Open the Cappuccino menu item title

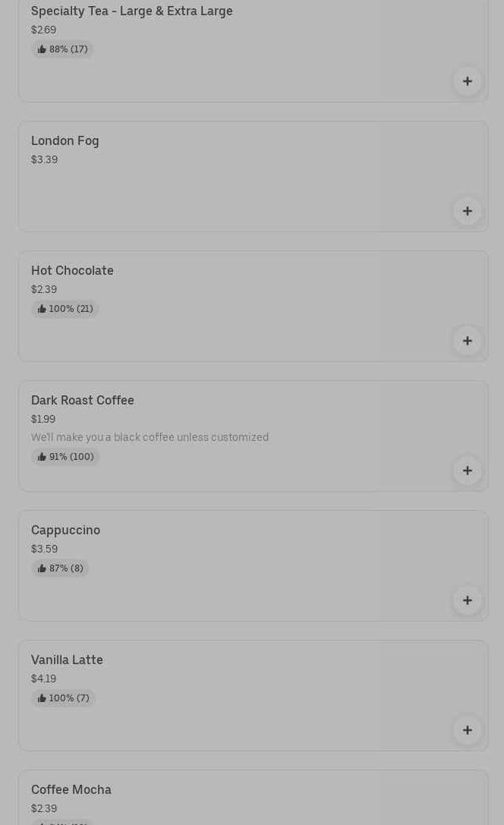(x=65, y=531)
